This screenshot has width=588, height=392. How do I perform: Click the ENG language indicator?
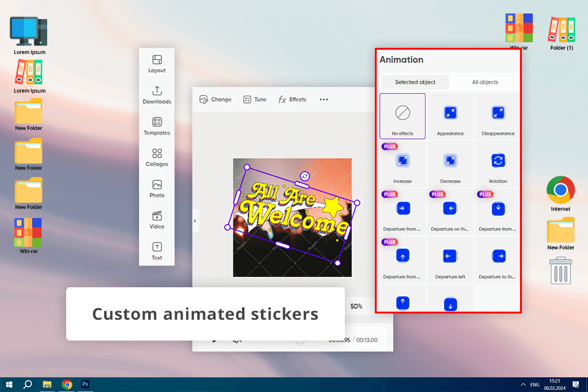tap(535, 385)
